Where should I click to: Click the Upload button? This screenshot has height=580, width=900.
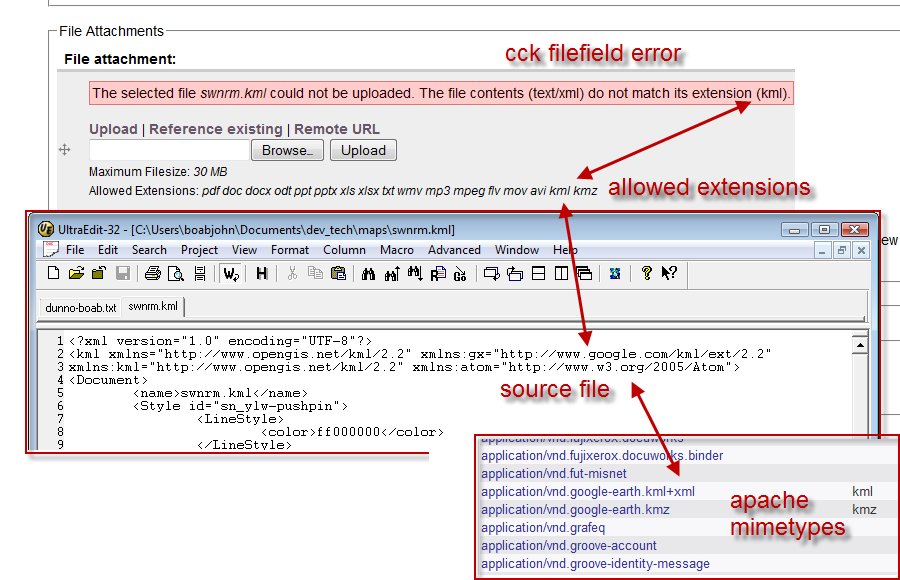tap(362, 150)
